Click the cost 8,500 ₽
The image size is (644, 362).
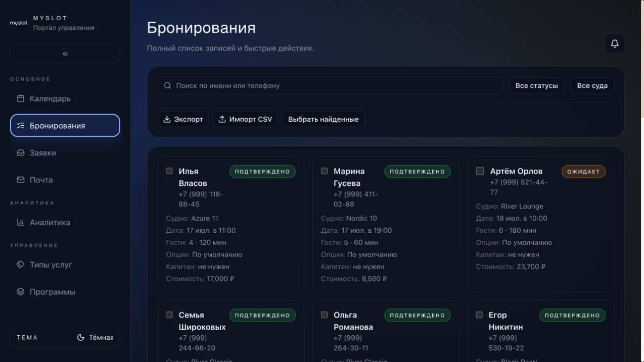coord(374,279)
